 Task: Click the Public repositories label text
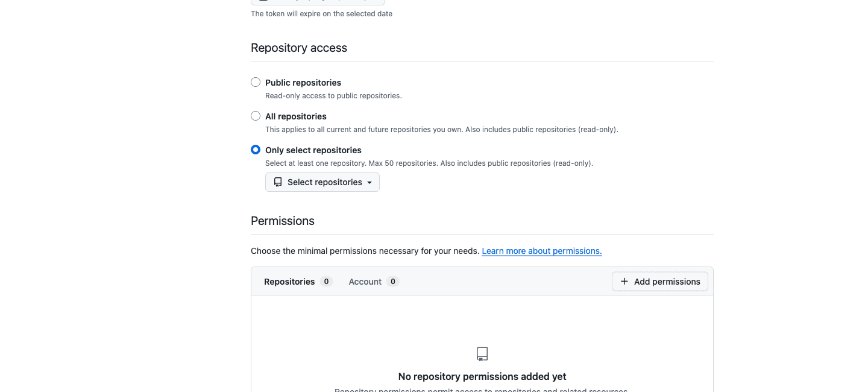pyautogui.click(x=303, y=83)
